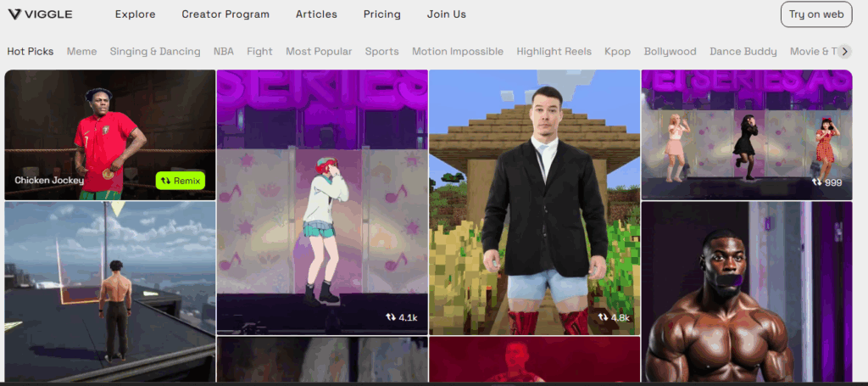The height and width of the screenshot is (386, 868).
Task: Open the three dancers stage video thumbnail
Action: 746,136
